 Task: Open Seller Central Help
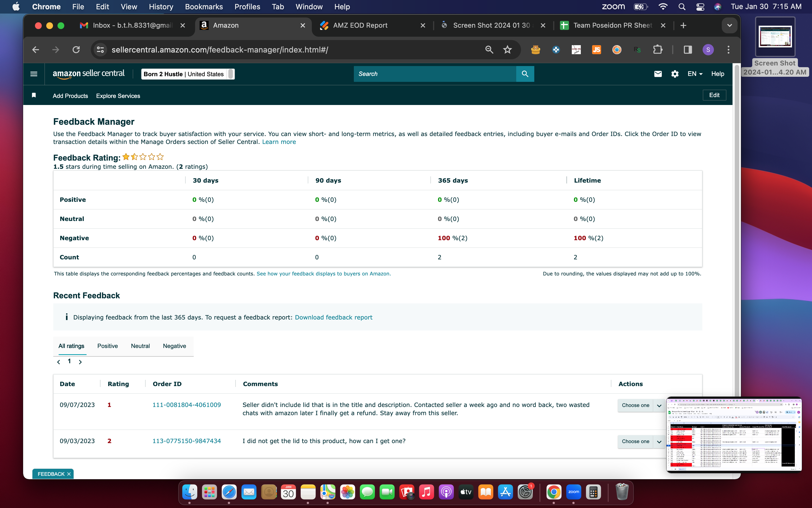click(x=717, y=74)
